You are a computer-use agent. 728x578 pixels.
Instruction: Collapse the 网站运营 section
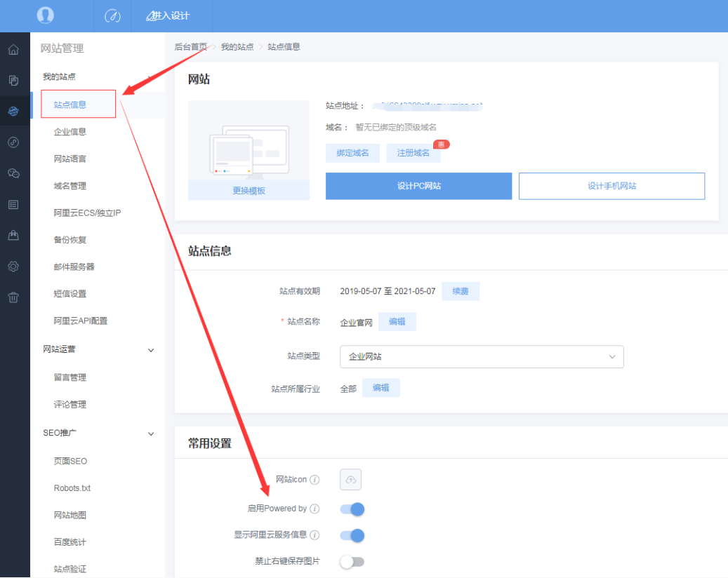point(151,350)
